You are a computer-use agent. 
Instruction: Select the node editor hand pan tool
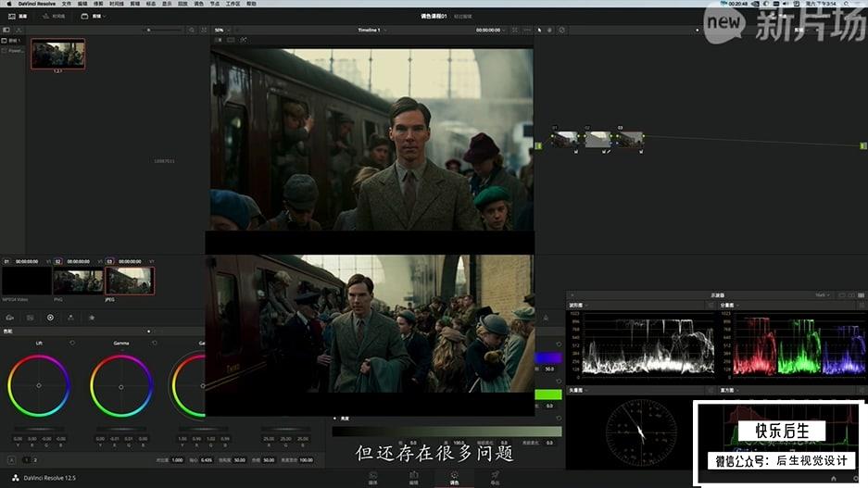[x=549, y=30]
